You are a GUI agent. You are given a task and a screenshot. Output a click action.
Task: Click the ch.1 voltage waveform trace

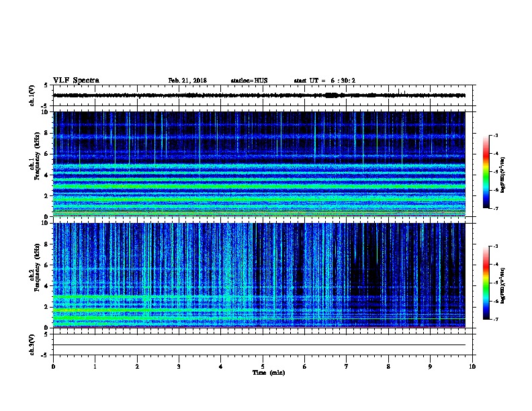click(x=259, y=95)
